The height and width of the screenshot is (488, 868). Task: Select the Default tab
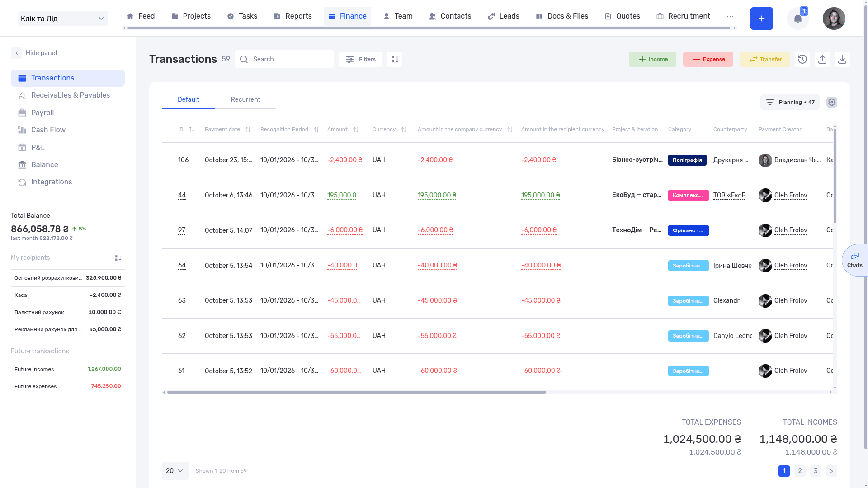(x=188, y=99)
